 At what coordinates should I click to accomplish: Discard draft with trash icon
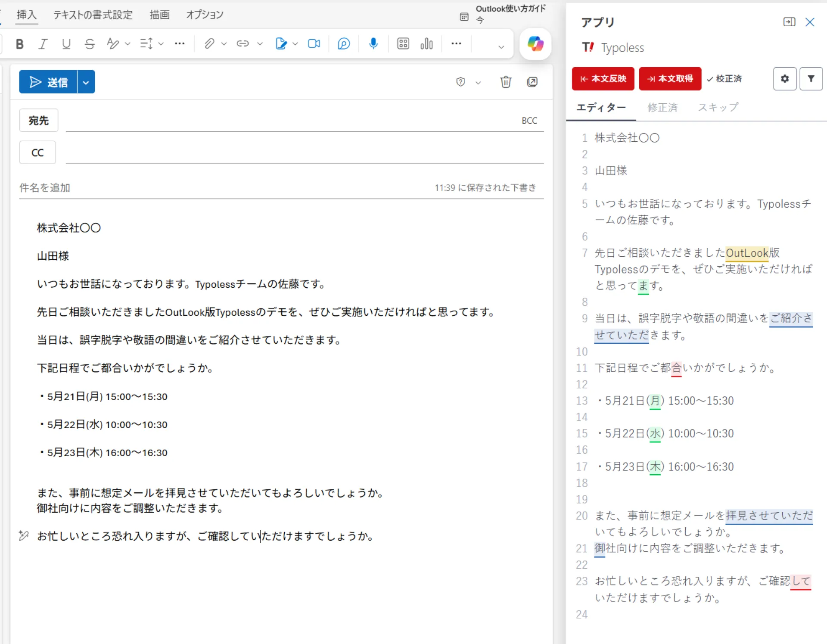[506, 82]
